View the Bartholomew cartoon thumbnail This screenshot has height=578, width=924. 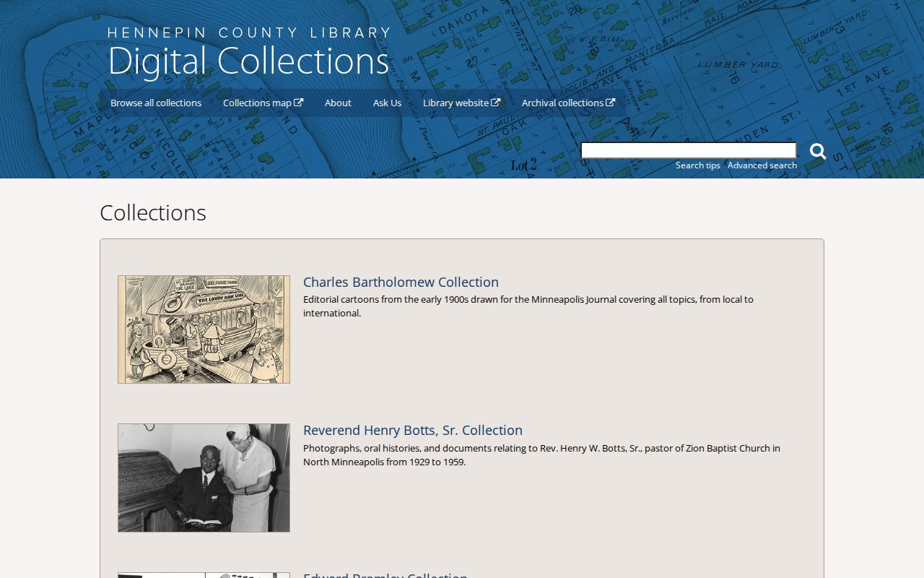204,329
